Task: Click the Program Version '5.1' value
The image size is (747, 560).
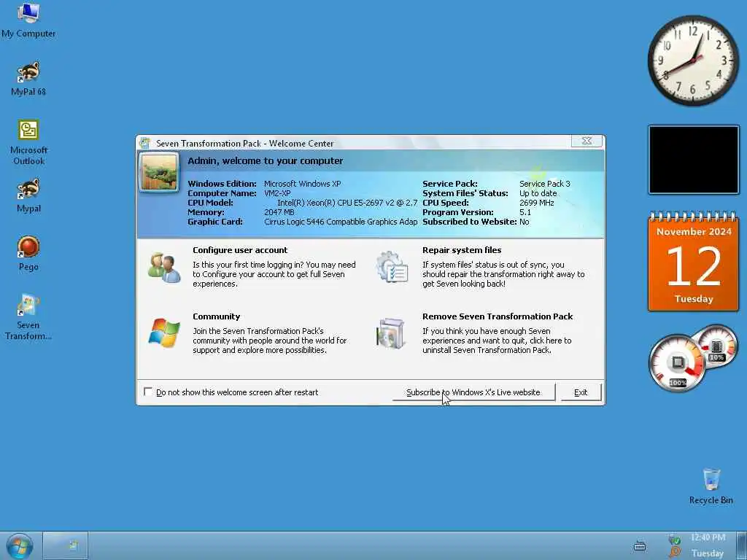Action: pos(525,212)
